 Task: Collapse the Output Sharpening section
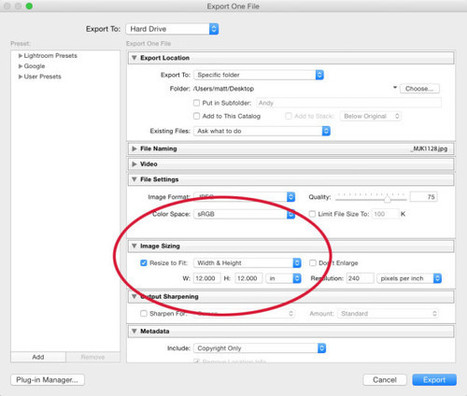(134, 297)
